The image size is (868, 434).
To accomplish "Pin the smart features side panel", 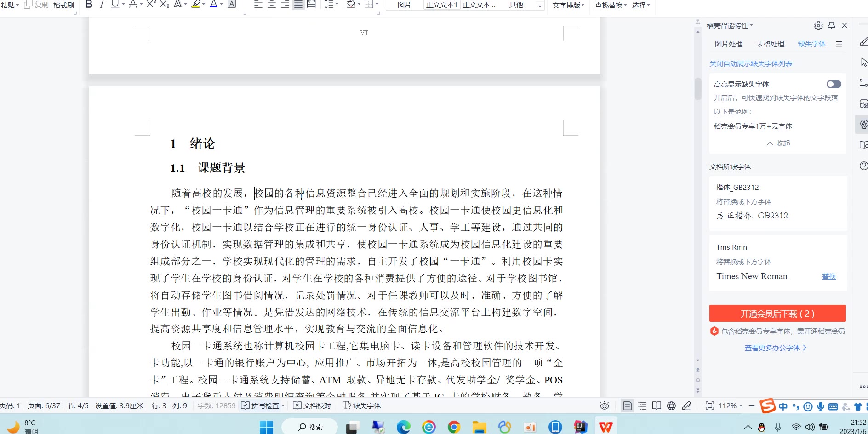I will tap(831, 26).
